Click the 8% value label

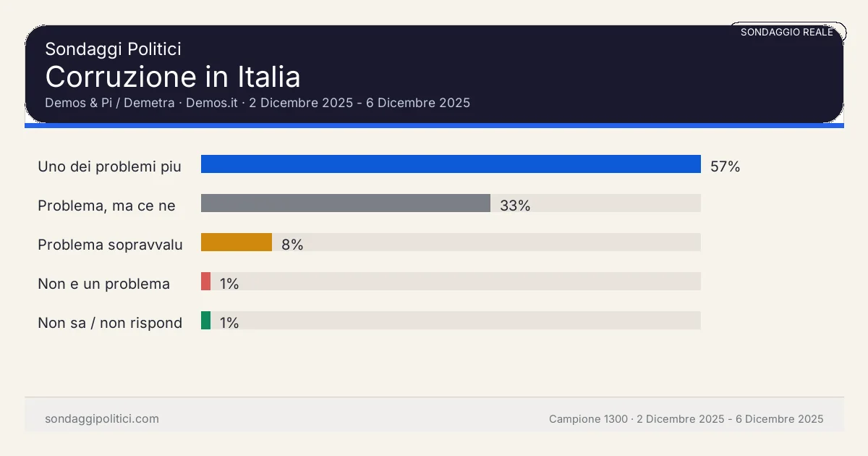(292, 245)
